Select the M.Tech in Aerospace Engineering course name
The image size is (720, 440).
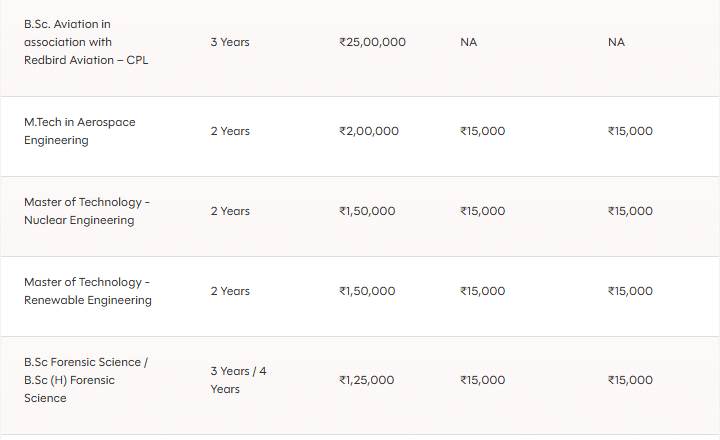click(79, 131)
